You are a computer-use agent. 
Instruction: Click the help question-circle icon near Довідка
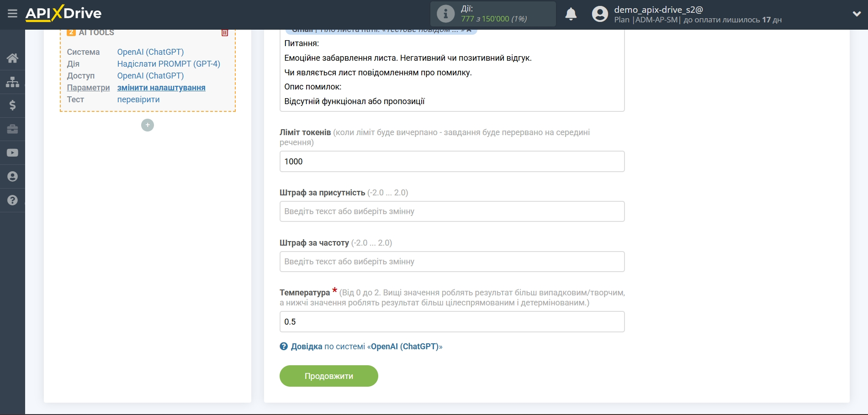(x=284, y=347)
